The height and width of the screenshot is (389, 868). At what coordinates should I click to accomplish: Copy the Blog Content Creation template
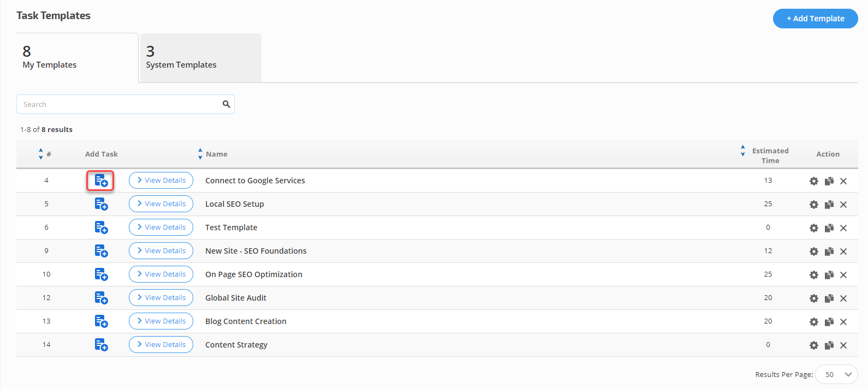coord(829,322)
